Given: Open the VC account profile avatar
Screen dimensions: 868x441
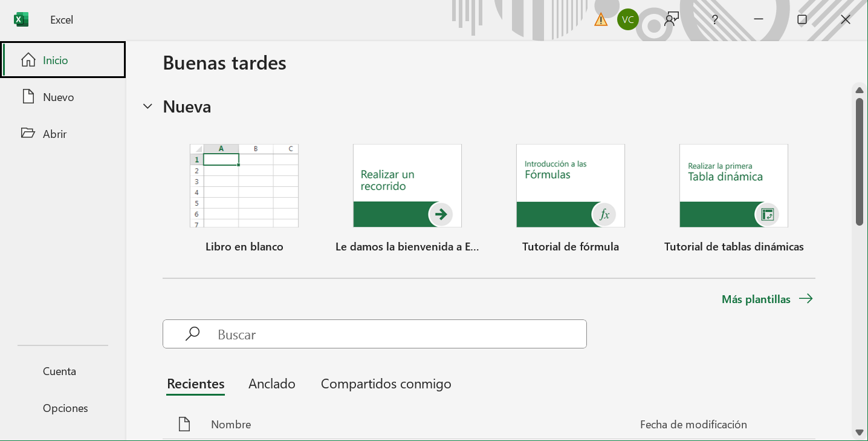Looking at the screenshot, I should (x=627, y=19).
